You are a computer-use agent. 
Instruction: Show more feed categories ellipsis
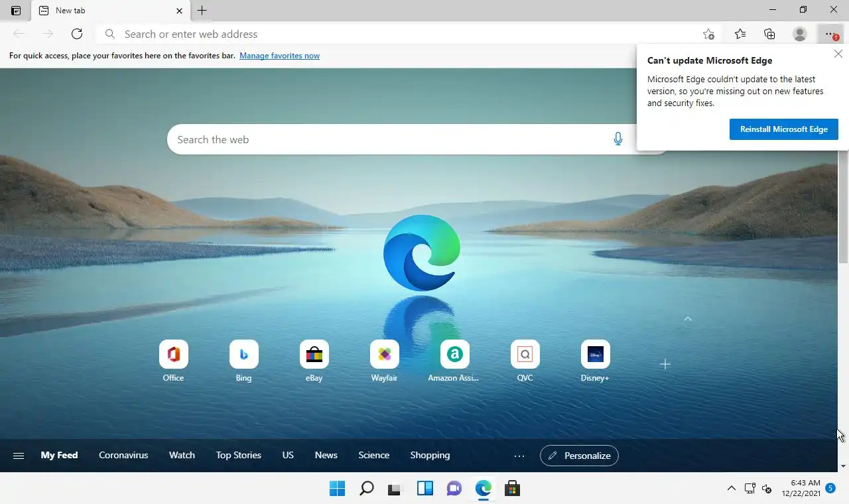pos(519,456)
